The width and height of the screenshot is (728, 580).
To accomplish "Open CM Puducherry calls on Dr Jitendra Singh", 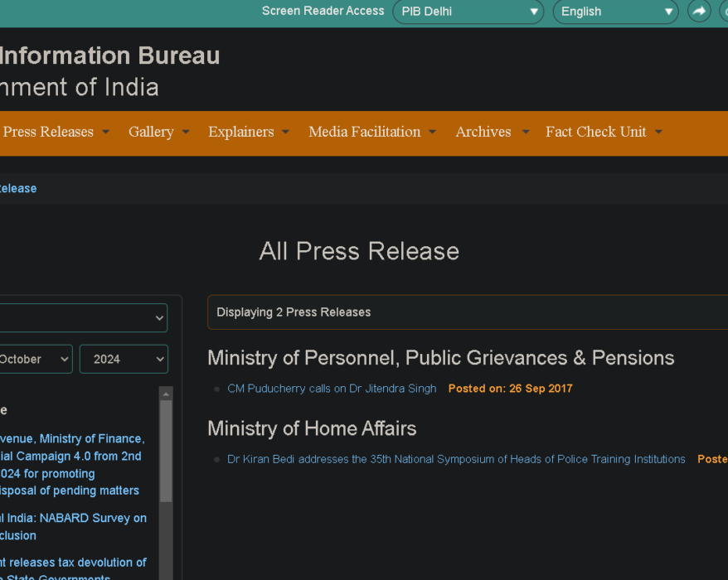I will 332,389.
